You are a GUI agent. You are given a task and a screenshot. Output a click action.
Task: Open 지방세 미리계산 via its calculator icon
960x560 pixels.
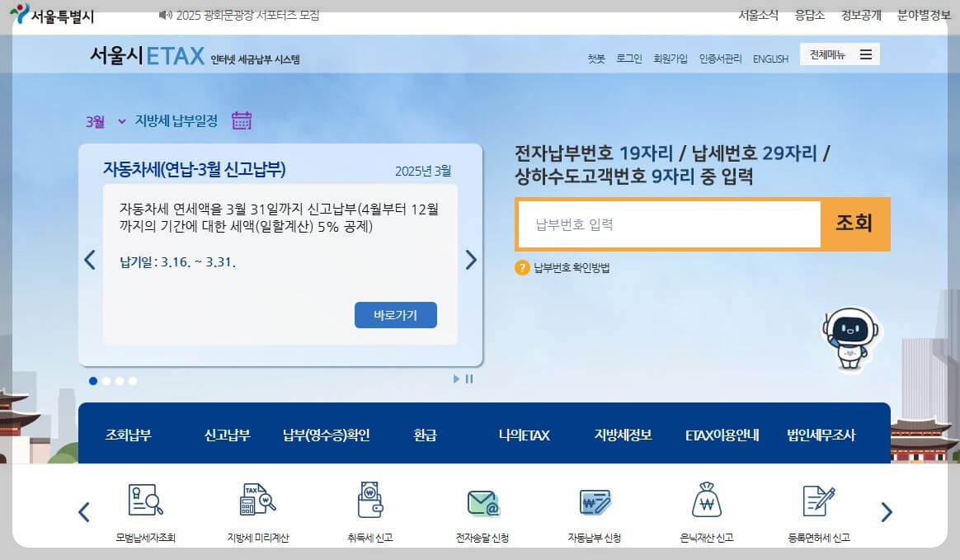(256, 497)
